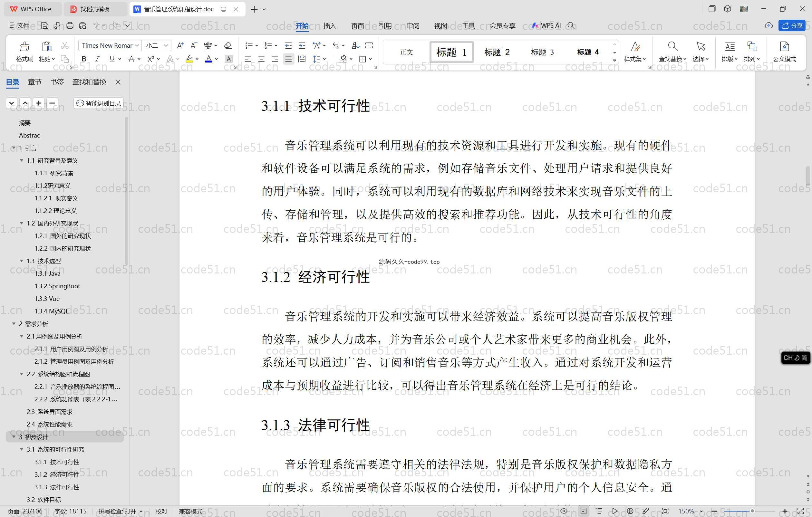This screenshot has height=517, width=812.
Task: Open the 审阅 (Review) ribbon tab
Action: click(413, 26)
